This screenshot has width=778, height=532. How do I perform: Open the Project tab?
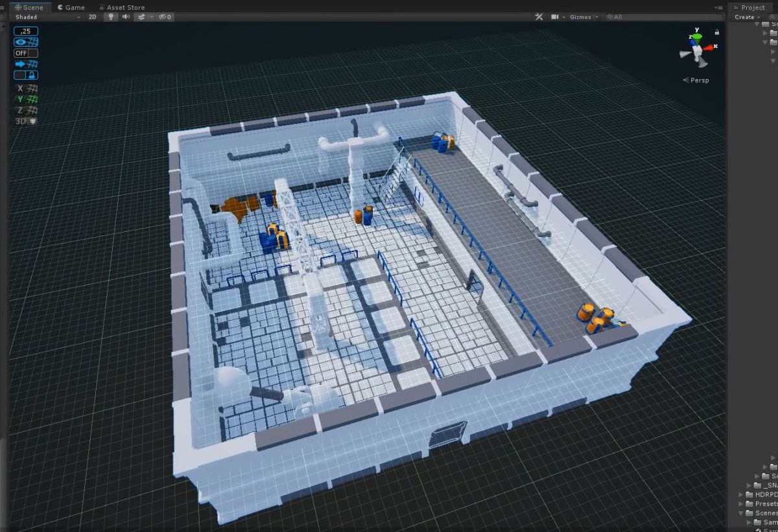749,7
